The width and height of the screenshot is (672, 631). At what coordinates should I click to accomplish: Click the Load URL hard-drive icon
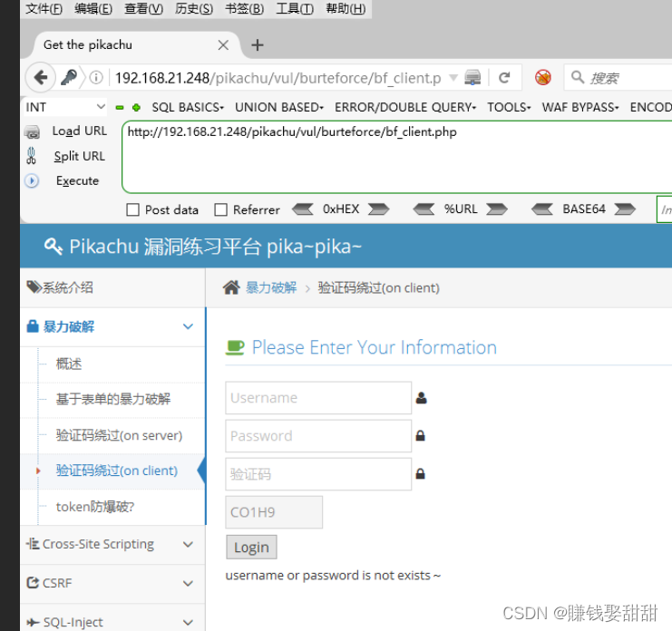(x=32, y=132)
